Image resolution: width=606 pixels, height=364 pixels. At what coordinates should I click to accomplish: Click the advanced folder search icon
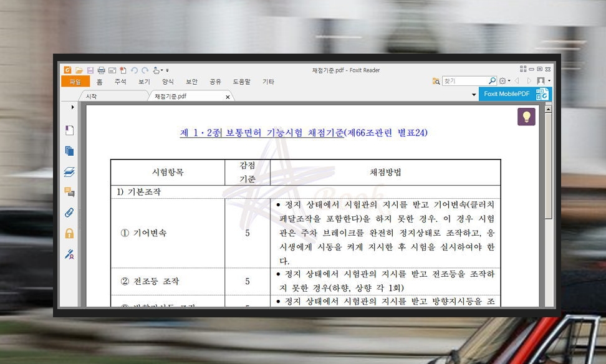(x=436, y=81)
